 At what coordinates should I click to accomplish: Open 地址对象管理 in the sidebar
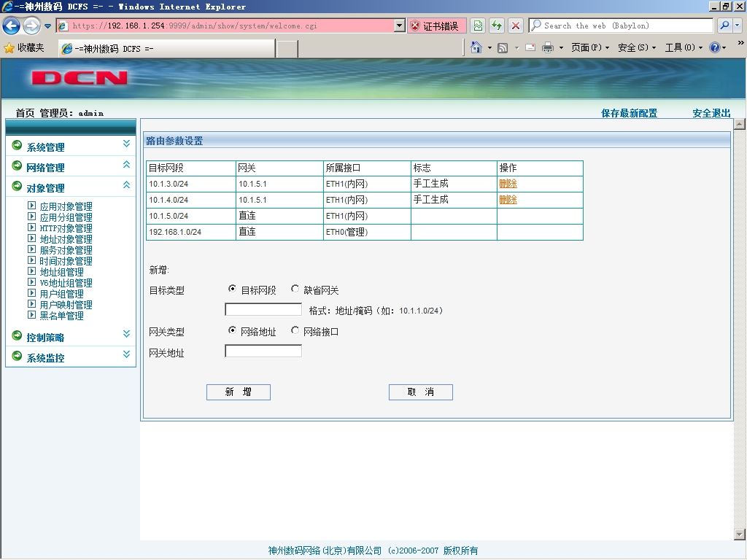point(66,239)
